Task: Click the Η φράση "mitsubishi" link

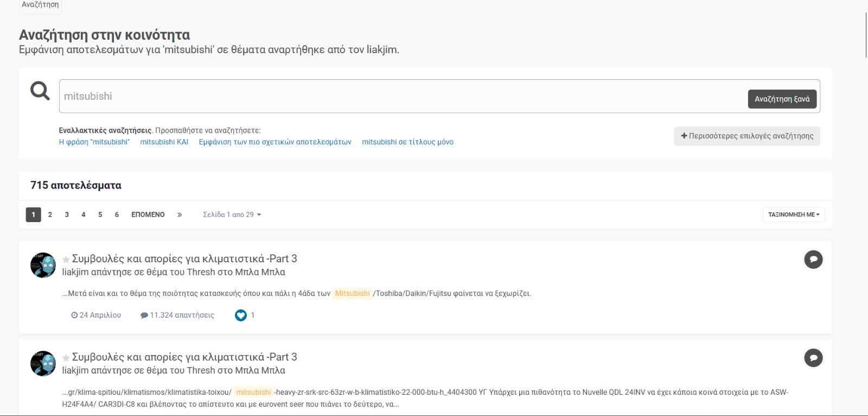Action: tap(94, 142)
